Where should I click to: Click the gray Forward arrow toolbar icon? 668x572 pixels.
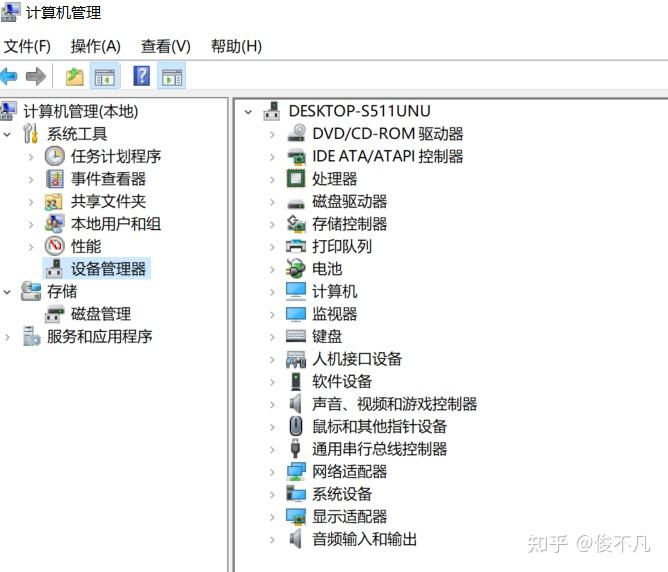[36, 77]
